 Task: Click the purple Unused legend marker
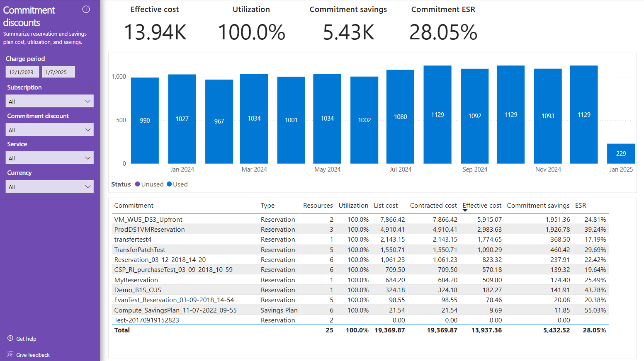pos(138,184)
